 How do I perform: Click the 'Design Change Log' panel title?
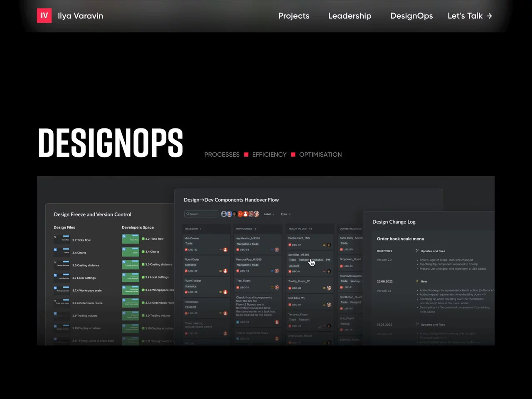(394, 222)
